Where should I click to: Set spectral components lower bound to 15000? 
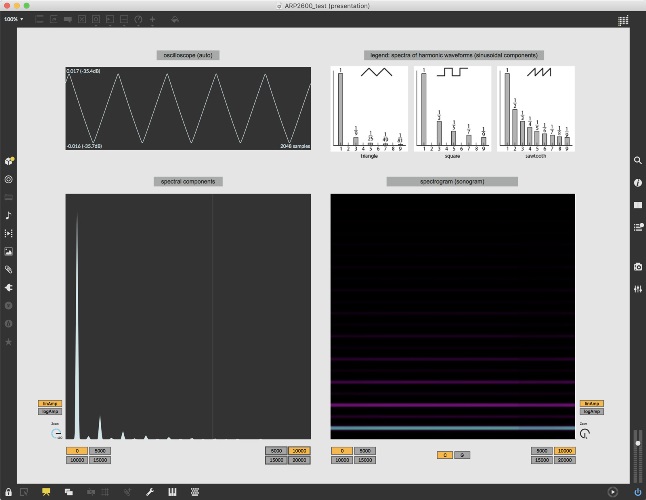coord(100,460)
